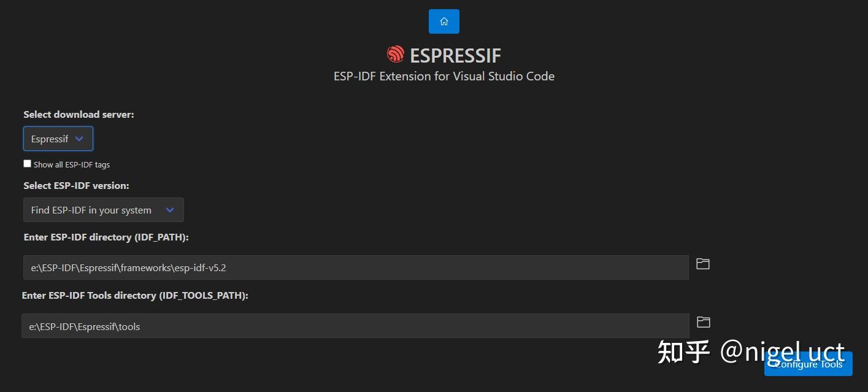The height and width of the screenshot is (392, 868).
Task: Open the Espressif download server dropdown
Action: [x=58, y=138]
